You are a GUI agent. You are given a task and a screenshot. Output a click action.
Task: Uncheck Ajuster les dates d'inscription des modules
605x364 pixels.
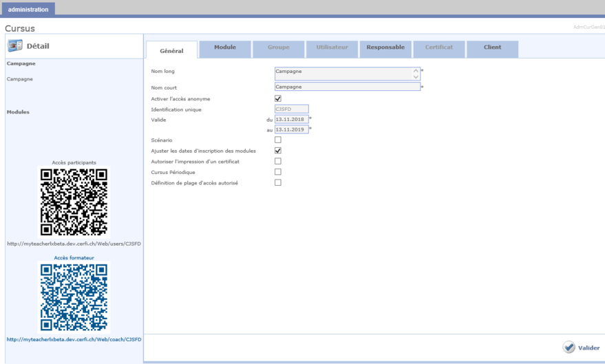(x=278, y=150)
